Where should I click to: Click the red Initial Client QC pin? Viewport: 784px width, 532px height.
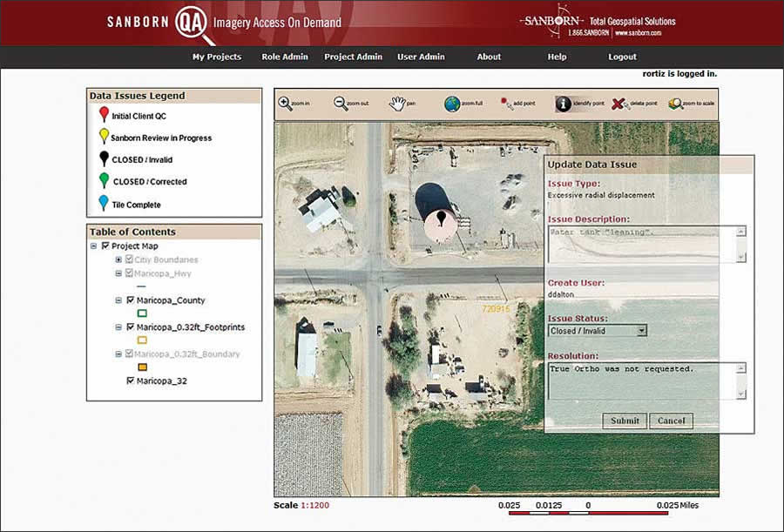[x=104, y=115]
